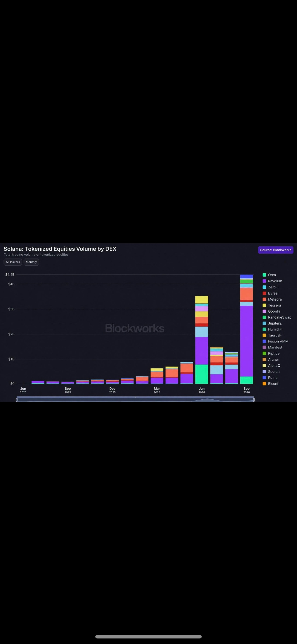Select the Jun 2026 stacked bar
This screenshot has width=297, height=644.
tap(201, 340)
